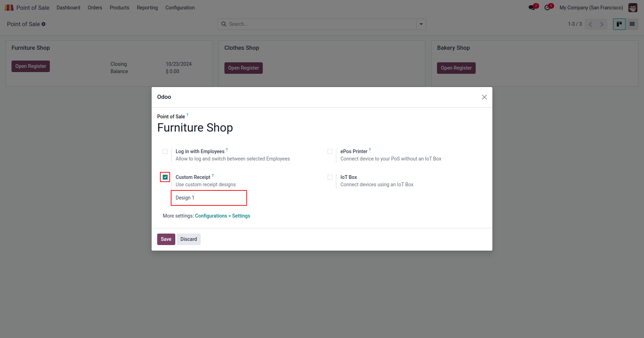
Task: Close the Odoo dialog with X
Action: [484, 97]
